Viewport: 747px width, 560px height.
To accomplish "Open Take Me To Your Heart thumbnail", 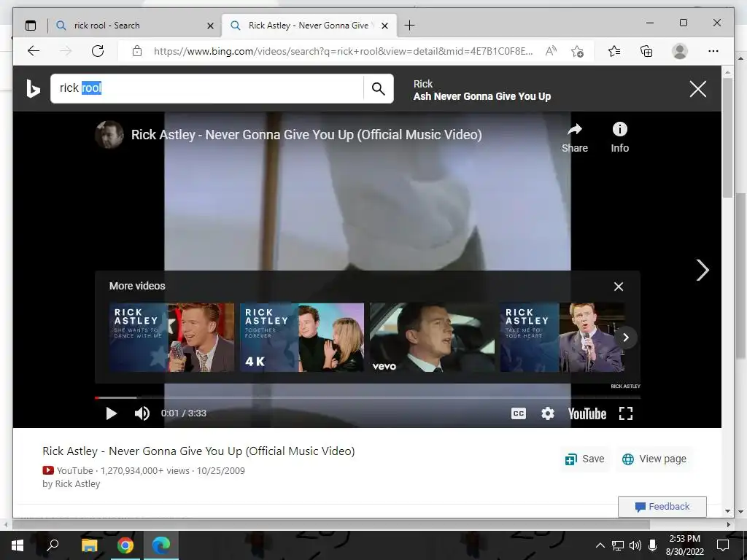I will click(562, 337).
